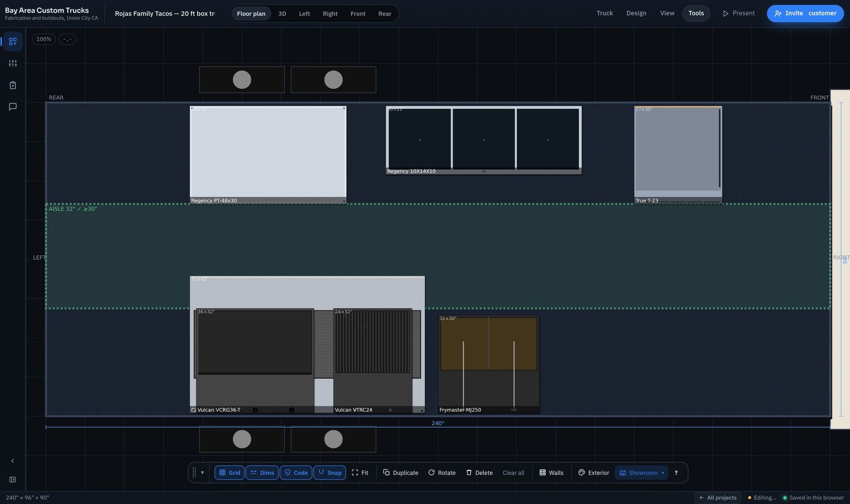The image size is (850, 504).
Task: Open the 100% zoom level control
Action: (44, 39)
